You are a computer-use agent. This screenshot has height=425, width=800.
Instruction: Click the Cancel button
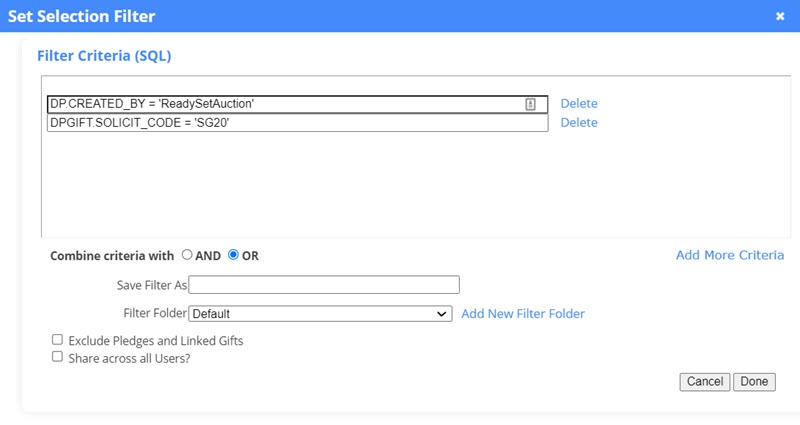pos(705,382)
